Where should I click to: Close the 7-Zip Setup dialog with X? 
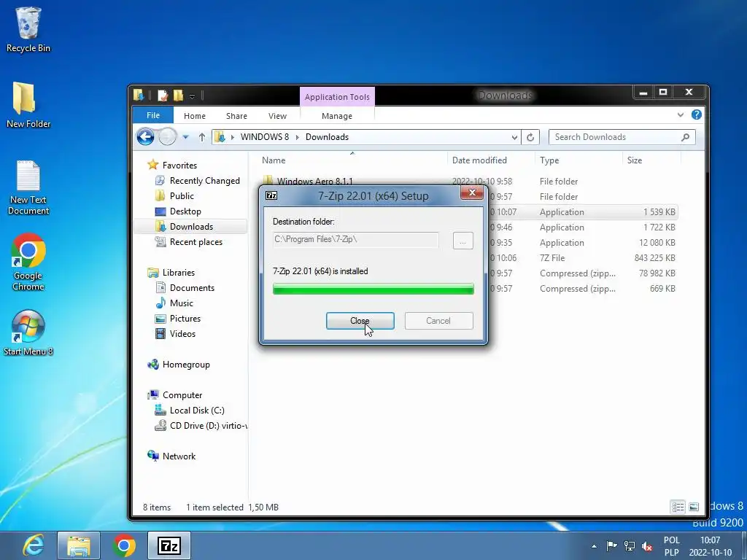[472, 192]
